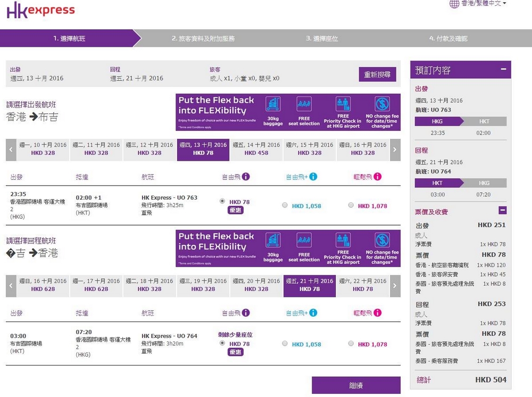Show later return dates with right arrow
532x397 pixels.
(x=395, y=286)
